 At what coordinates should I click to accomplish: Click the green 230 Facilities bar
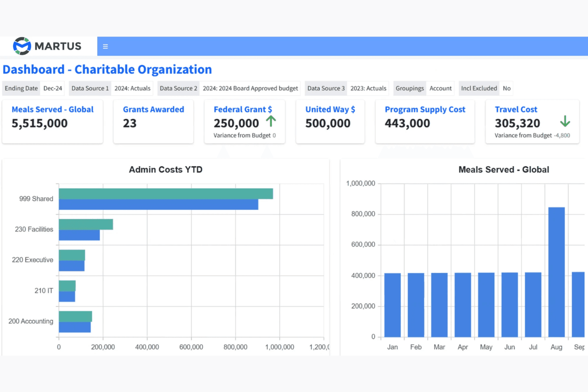click(x=86, y=224)
